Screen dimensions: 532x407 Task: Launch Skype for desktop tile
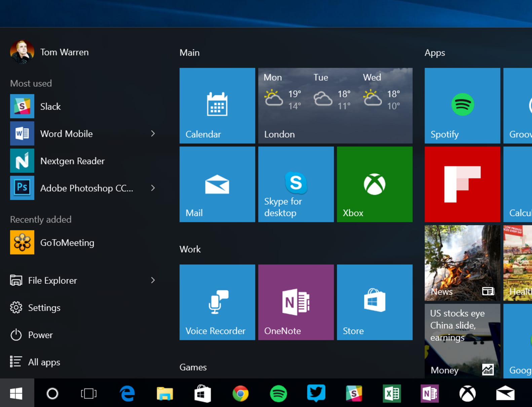(x=296, y=184)
